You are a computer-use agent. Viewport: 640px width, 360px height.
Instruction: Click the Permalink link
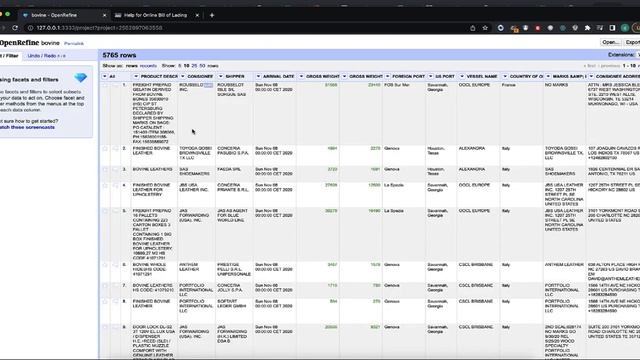74,44
